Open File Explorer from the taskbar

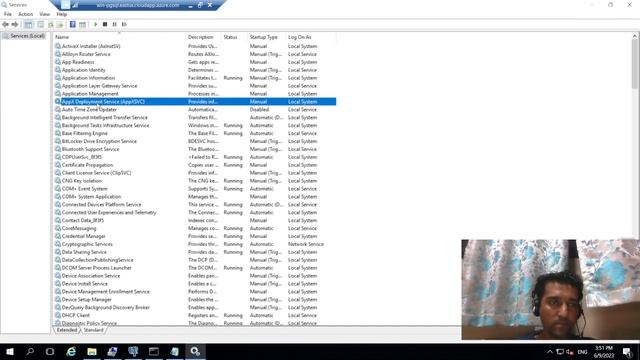click(92, 351)
